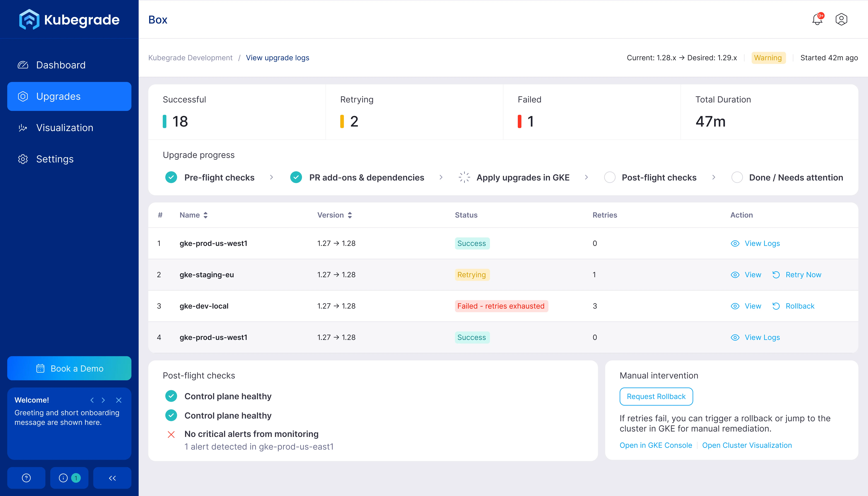This screenshot has width=868, height=496.
Task: Click the help question mark button
Action: pos(26,478)
